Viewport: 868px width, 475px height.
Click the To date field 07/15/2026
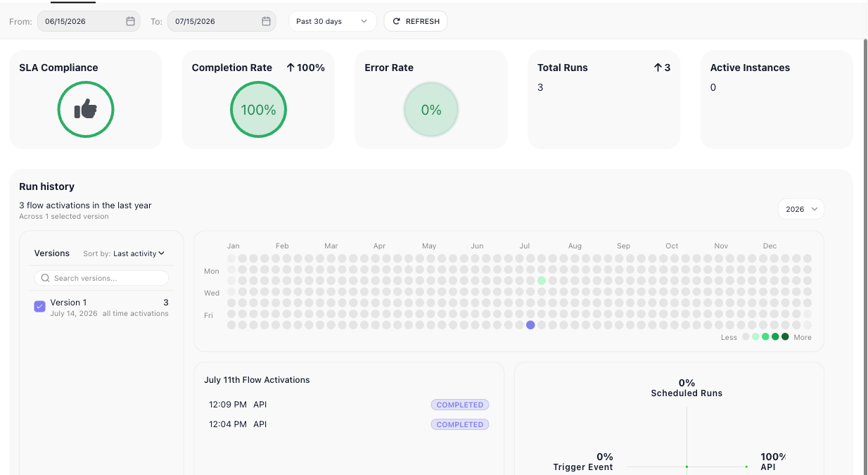point(222,21)
